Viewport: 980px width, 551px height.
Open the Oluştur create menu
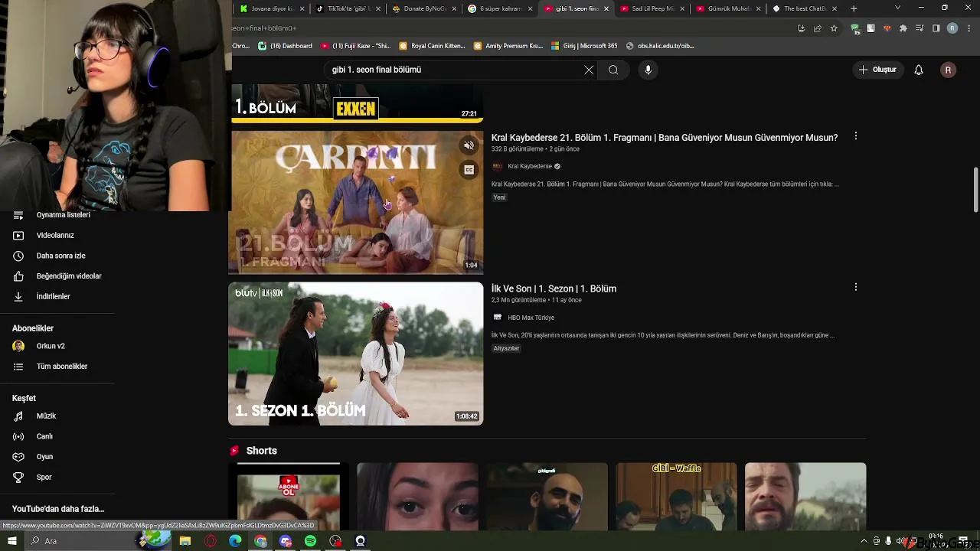pyautogui.click(x=877, y=70)
